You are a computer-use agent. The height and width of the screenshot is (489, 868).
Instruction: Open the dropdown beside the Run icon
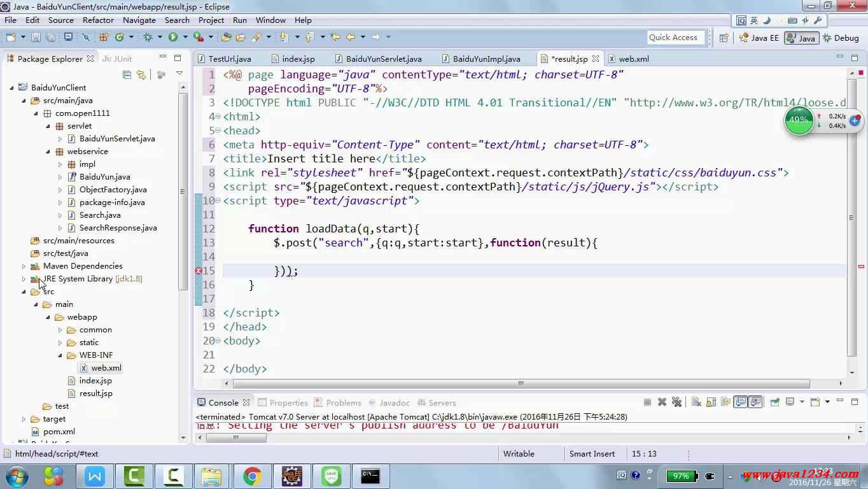click(x=185, y=38)
